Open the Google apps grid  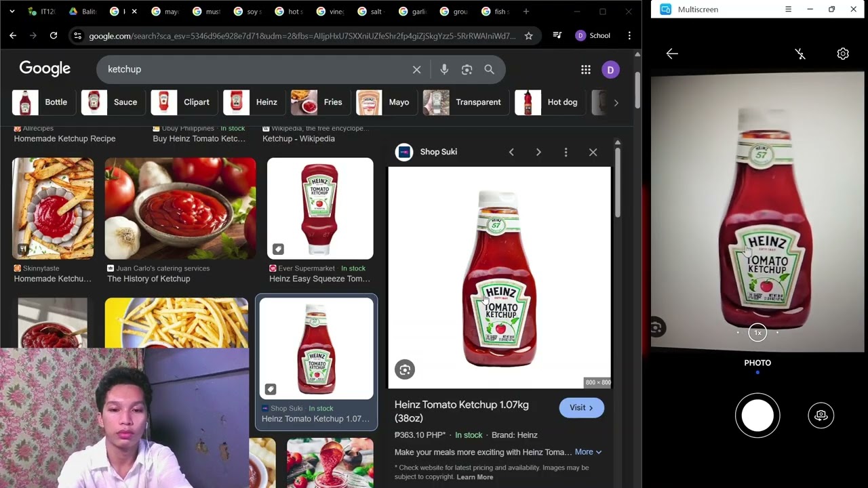(585, 69)
